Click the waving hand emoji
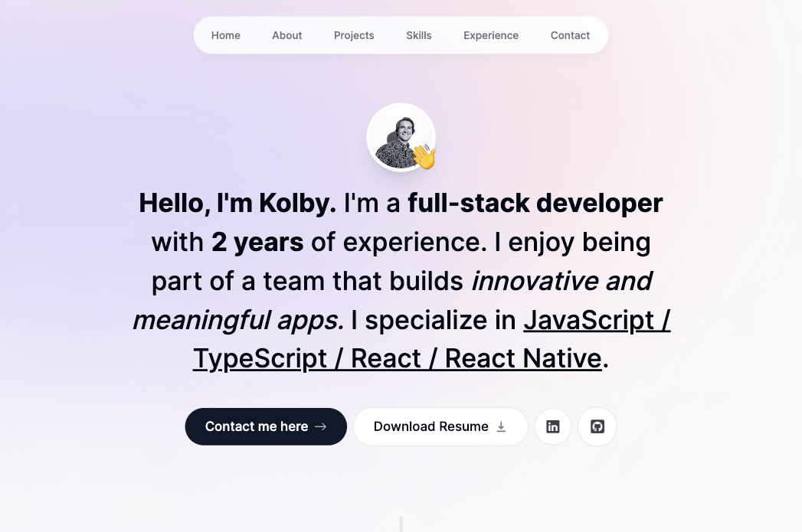Image resolution: width=802 pixels, height=532 pixels. coord(424,157)
